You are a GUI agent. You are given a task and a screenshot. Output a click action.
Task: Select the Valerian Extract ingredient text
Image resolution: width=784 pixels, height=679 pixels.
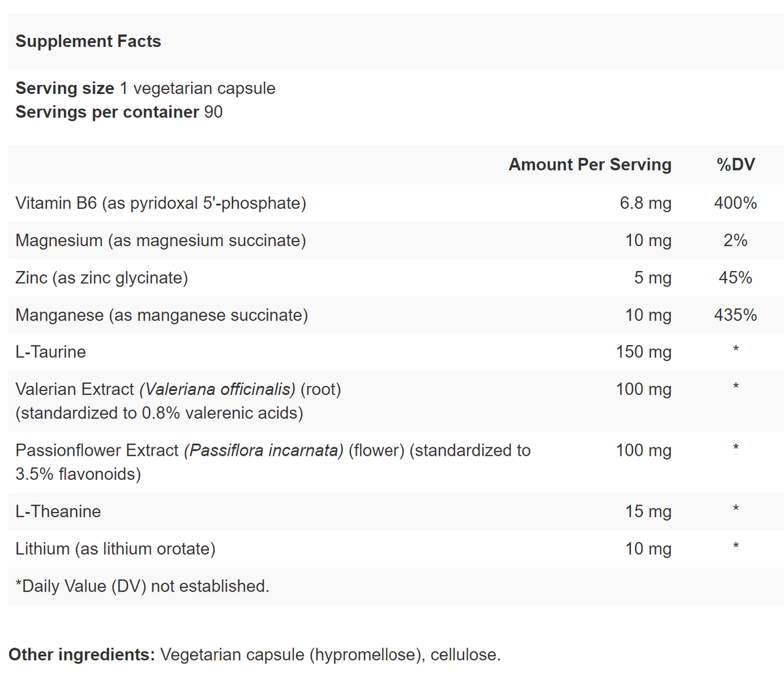coord(178,400)
